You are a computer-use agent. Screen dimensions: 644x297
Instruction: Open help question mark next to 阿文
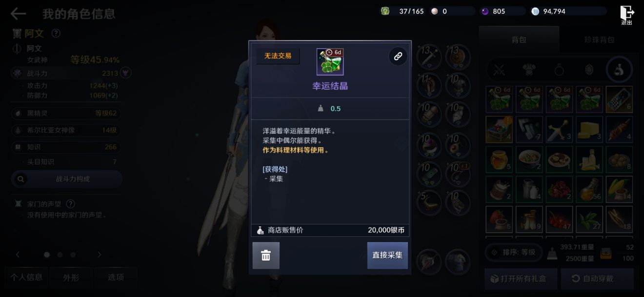56,33
